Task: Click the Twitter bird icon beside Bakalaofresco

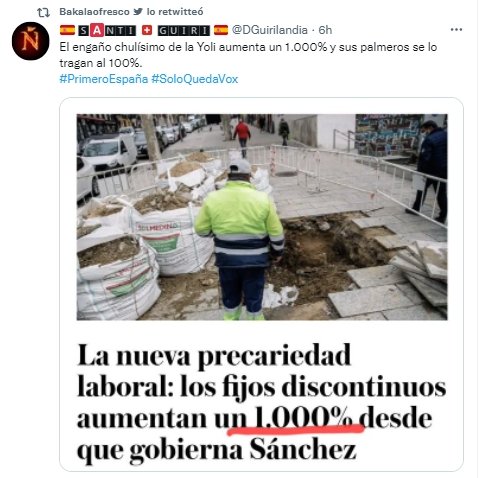Action: click(x=138, y=12)
